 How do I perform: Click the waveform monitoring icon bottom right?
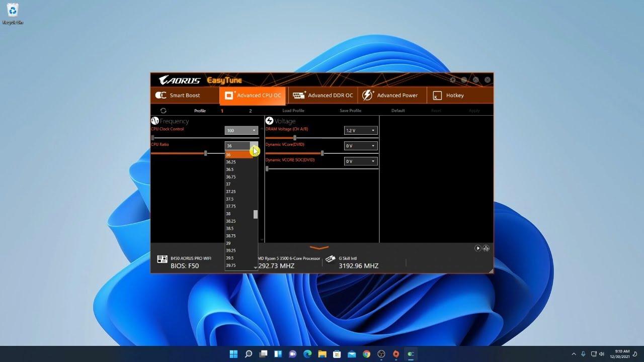486,248
